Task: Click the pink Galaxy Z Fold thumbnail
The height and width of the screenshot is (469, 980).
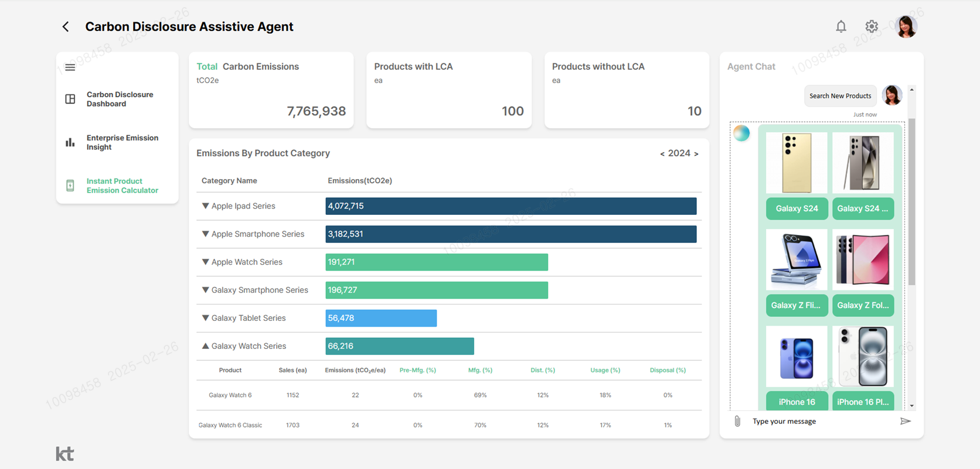Action: pyautogui.click(x=863, y=259)
